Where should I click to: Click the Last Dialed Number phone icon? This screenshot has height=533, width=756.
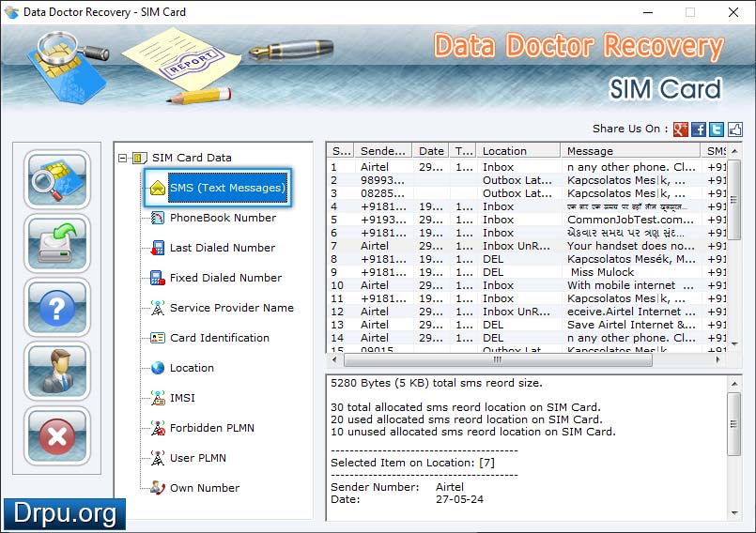[157, 248]
